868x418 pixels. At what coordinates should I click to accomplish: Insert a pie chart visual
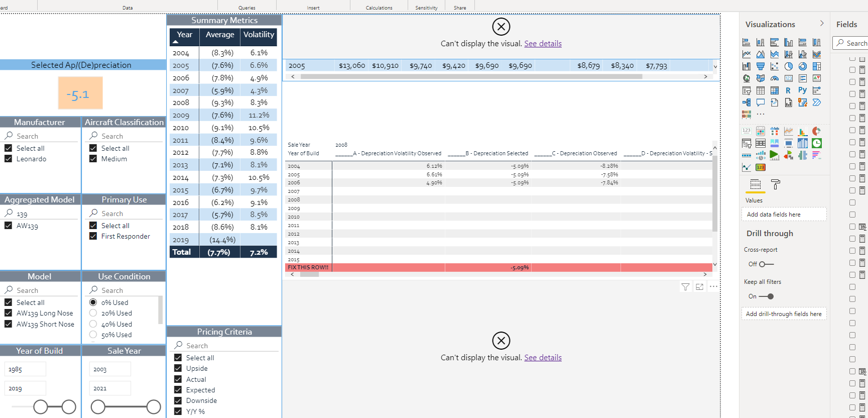(x=789, y=66)
